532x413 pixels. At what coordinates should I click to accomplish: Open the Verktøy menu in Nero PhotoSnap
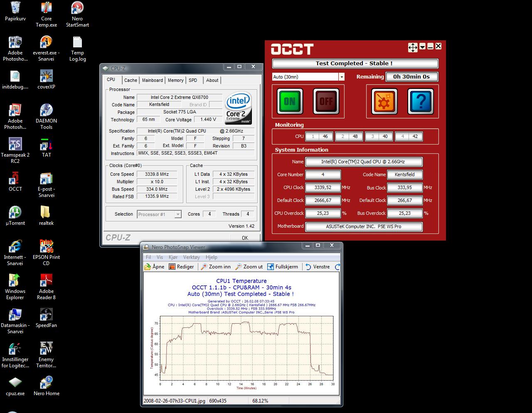point(191,257)
